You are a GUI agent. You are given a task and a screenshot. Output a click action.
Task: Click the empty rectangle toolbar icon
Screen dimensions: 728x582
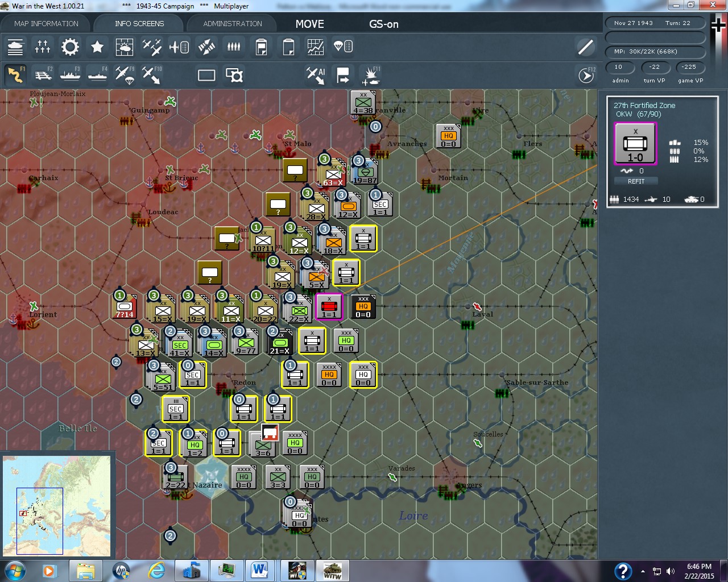pos(206,75)
